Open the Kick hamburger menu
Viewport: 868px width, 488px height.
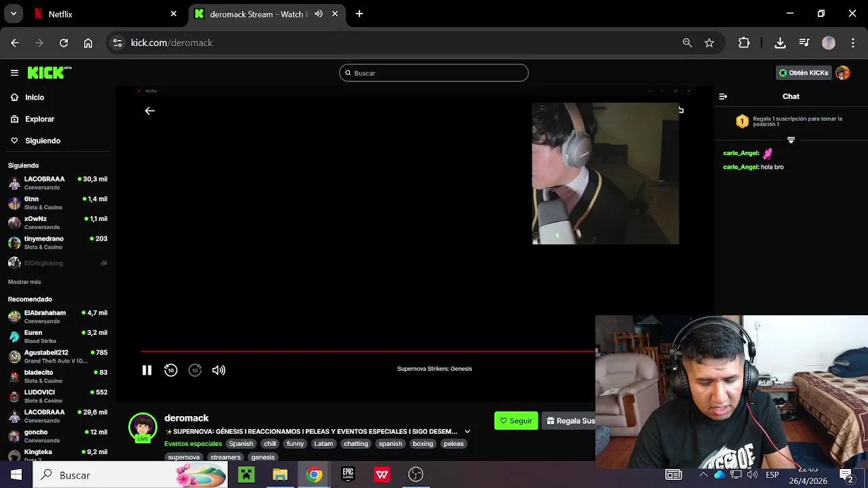pos(14,73)
